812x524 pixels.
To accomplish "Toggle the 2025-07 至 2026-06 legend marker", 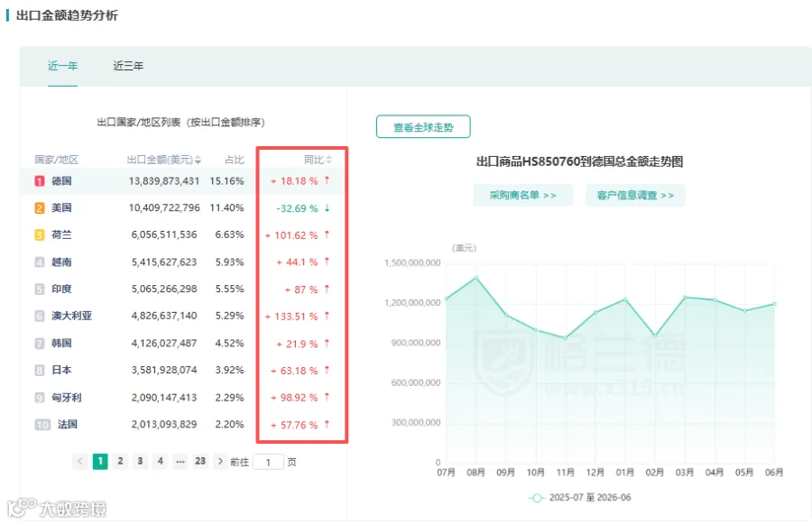I will [x=537, y=498].
